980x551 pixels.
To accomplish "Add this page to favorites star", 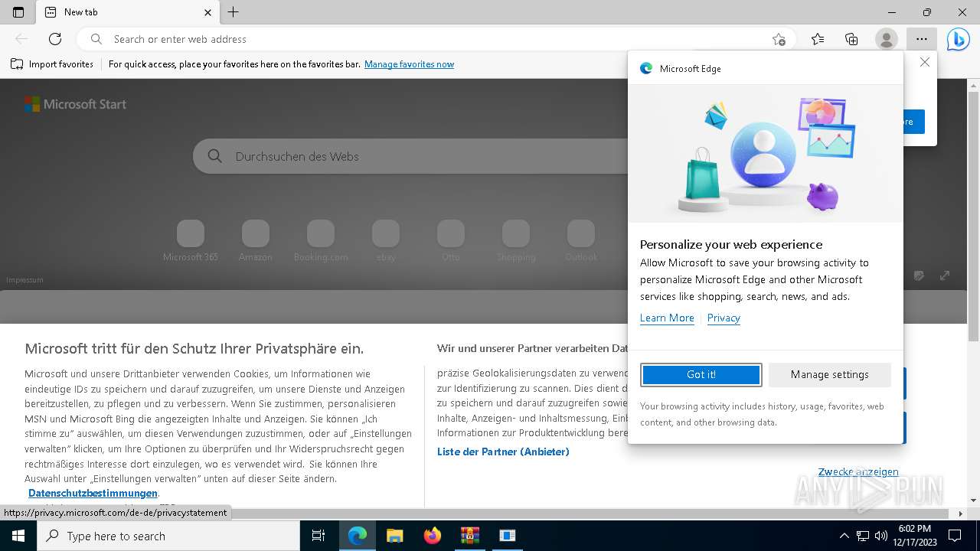I will [x=779, y=39].
